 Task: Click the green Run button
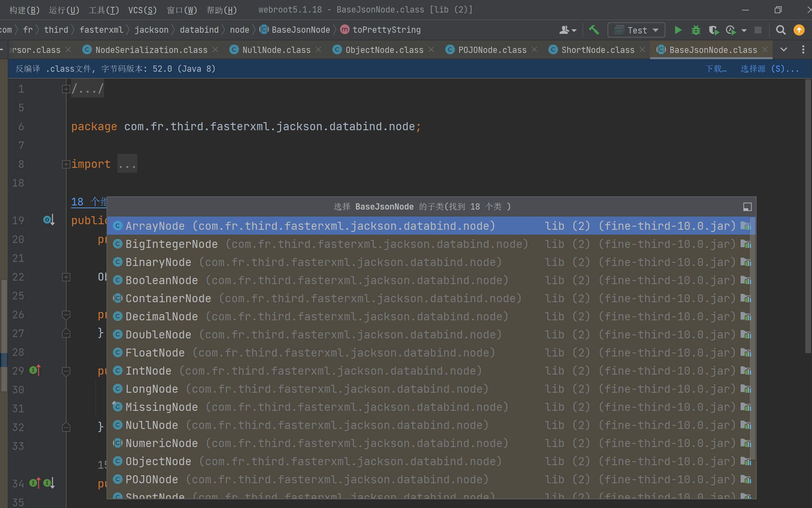point(678,30)
